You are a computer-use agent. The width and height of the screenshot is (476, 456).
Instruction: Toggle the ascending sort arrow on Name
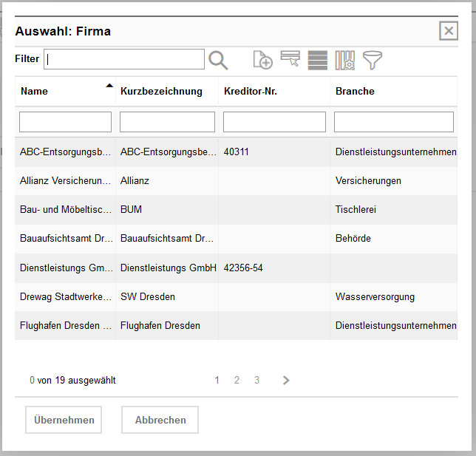[x=109, y=86]
